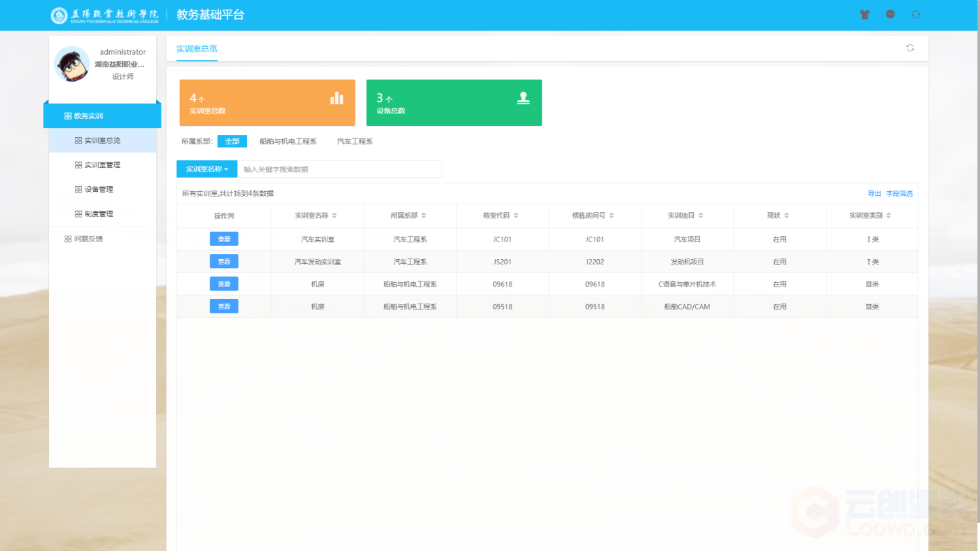This screenshot has width=980, height=551.
Task: Click the 操作列 column header
Action: point(224,215)
